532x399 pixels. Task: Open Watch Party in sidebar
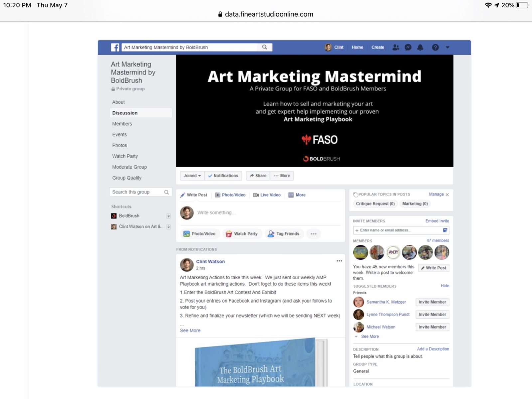click(x=125, y=156)
